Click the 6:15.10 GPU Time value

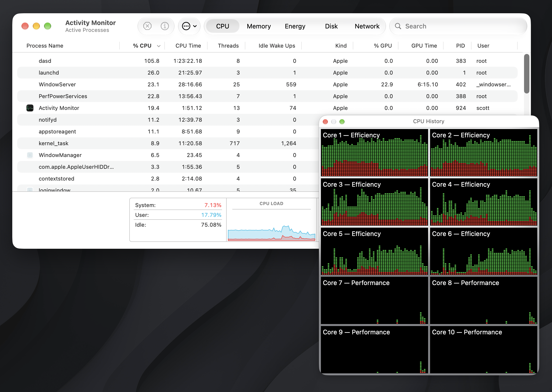point(428,84)
